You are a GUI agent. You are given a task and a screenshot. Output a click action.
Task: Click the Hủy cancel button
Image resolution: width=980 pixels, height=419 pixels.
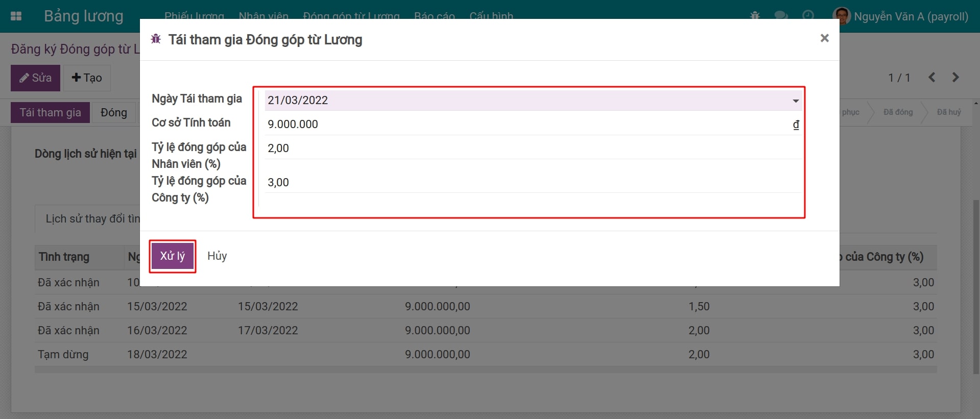pos(217,256)
